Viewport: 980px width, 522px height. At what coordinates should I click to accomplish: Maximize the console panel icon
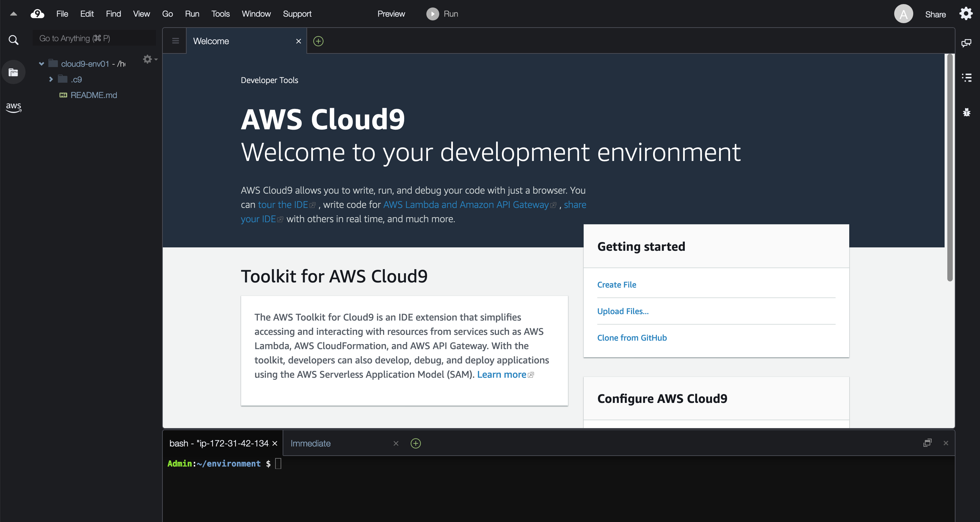(x=928, y=443)
